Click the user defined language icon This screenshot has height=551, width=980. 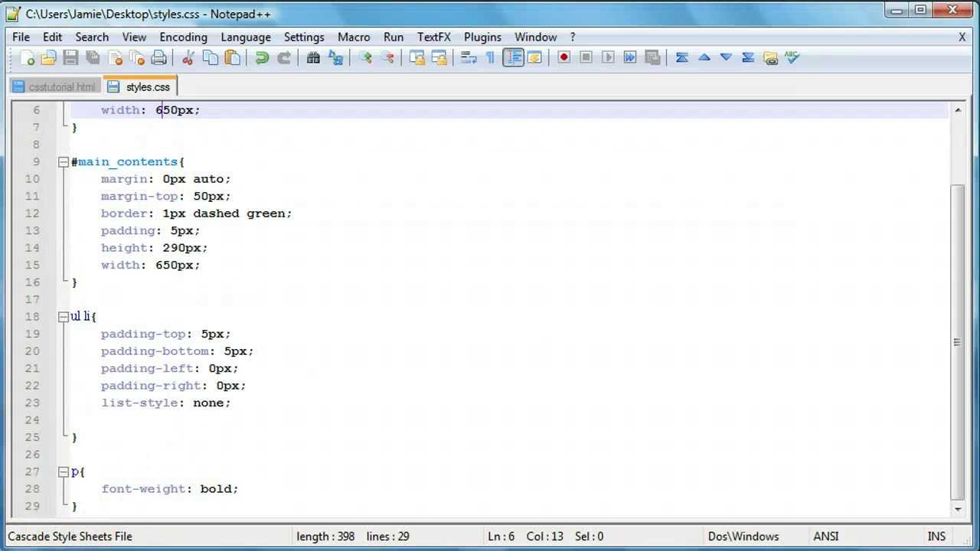point(534,58)
